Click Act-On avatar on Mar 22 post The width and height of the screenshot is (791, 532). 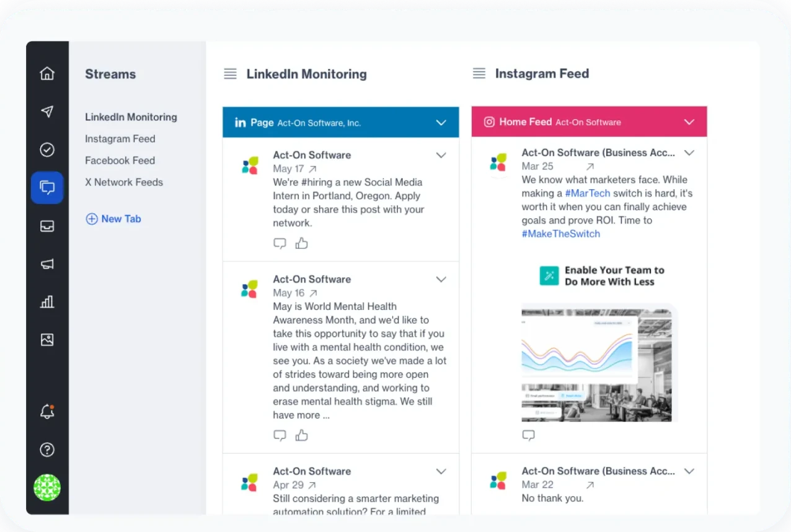[498, 481]
